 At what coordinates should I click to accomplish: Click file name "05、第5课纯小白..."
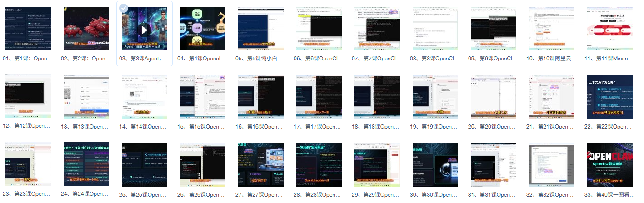(x=261, y=59)
